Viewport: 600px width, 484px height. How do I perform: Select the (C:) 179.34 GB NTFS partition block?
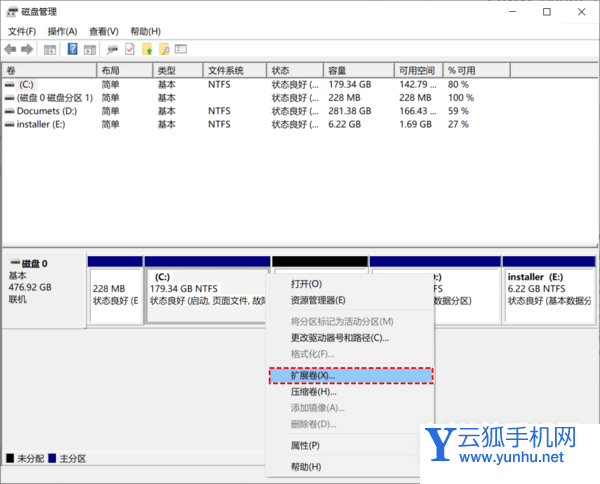pos(207,291)
